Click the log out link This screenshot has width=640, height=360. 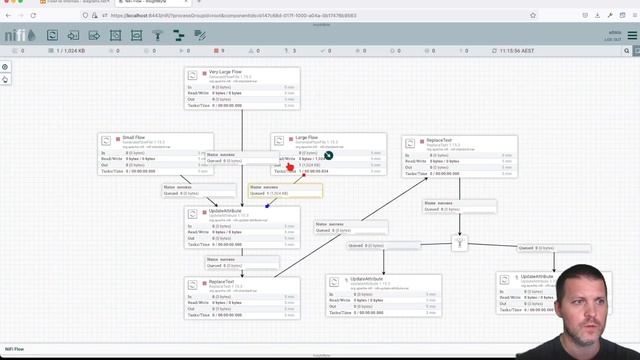pyautogui.click(x=612, y=39)
